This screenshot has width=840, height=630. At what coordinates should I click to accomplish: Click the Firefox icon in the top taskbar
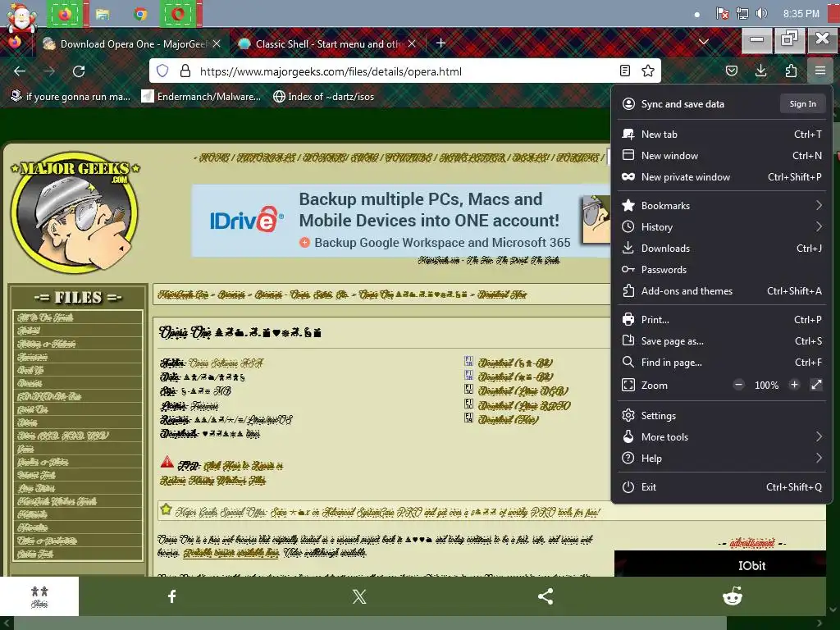point(65,14)
